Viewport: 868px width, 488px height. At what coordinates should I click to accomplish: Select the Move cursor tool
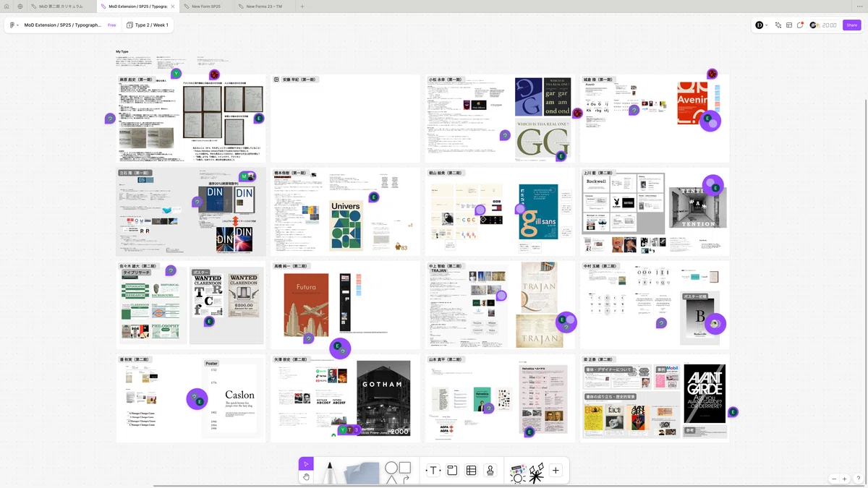click(x=306, y=464)
